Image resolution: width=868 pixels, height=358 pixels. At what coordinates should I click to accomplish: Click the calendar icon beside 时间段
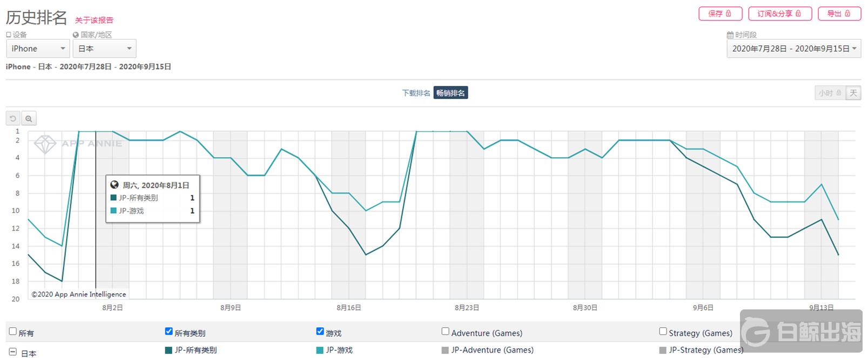(730, 35)
